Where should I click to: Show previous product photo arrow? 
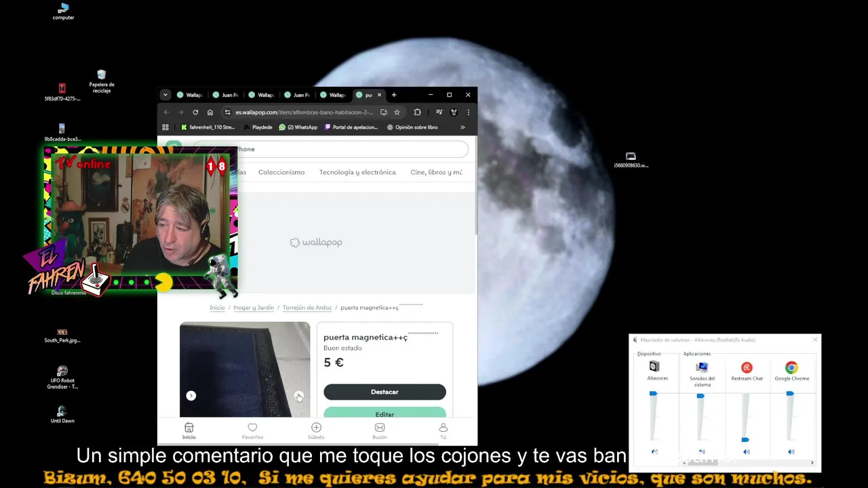coord(191,396)
